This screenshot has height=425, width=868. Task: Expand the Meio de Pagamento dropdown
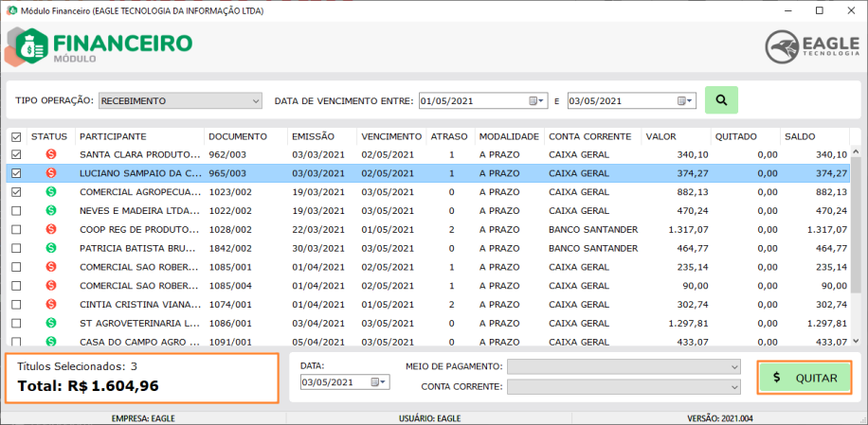[x=732, y=366]
